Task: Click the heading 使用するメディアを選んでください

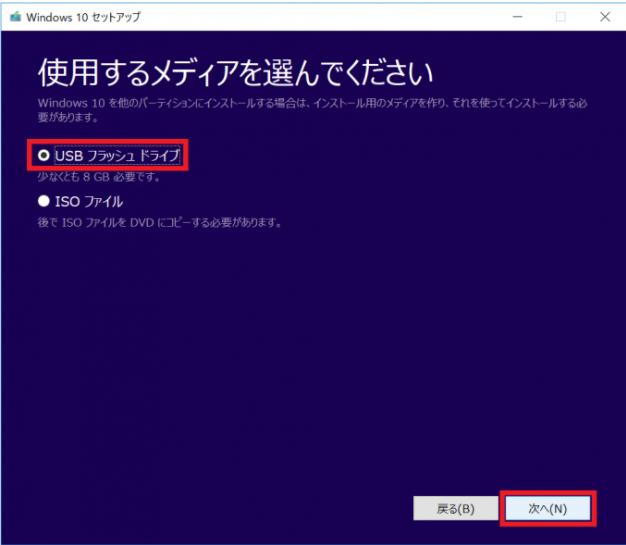Action: click(x=236, y=73)
